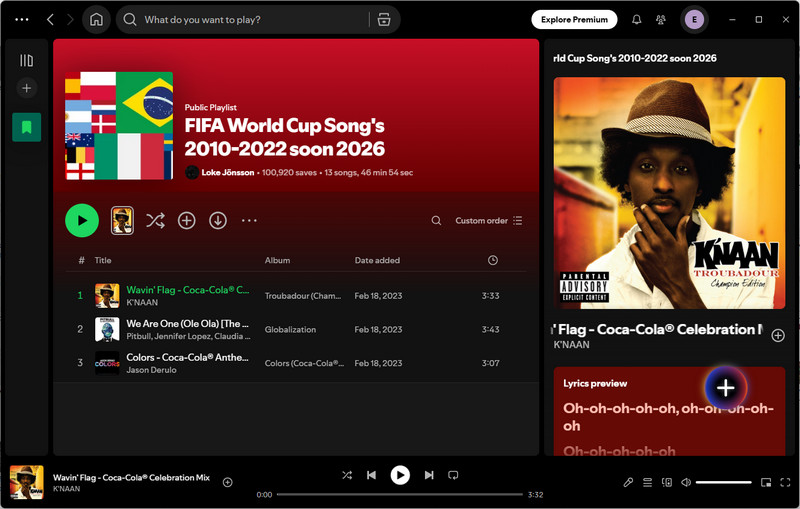Skip to previous track

[x=371, y=475]
